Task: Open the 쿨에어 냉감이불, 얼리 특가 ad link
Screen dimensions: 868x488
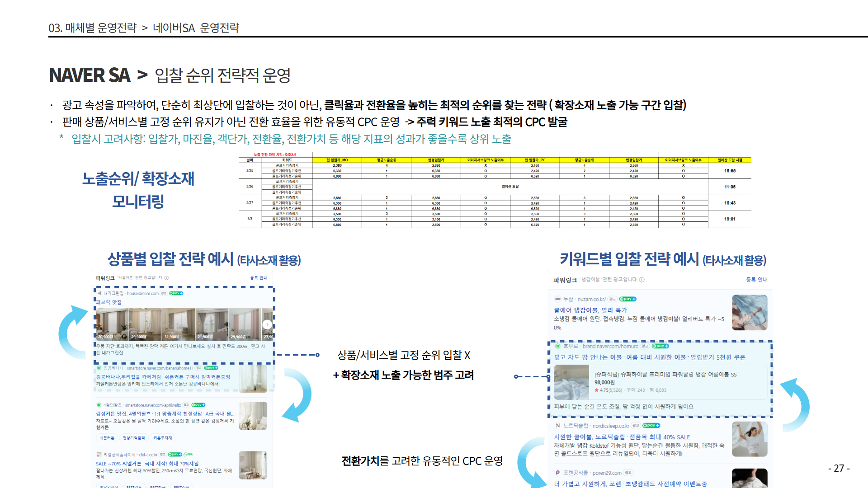Action: pyautogui.click(x=590, y=310)
